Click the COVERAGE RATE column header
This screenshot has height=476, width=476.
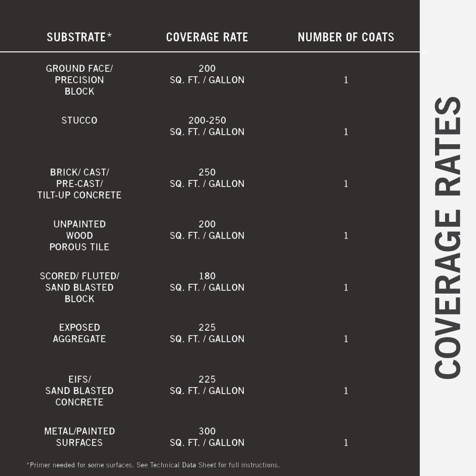207,37
